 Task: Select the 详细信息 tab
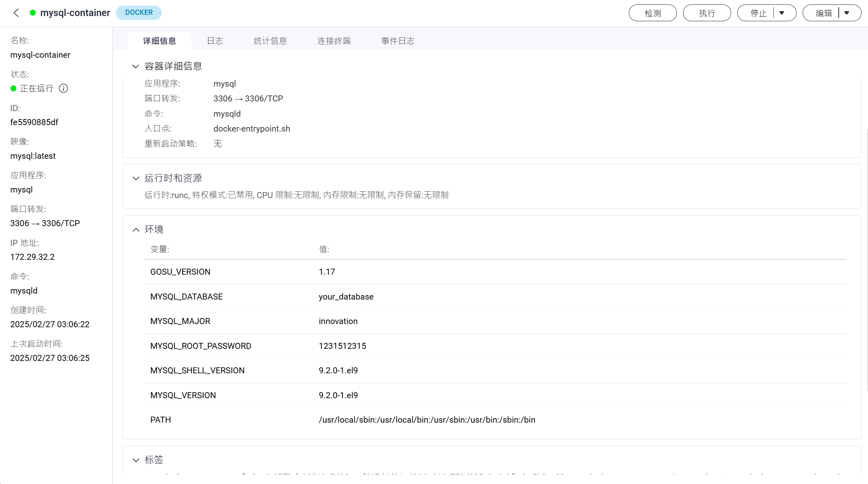tap(159, 41)
